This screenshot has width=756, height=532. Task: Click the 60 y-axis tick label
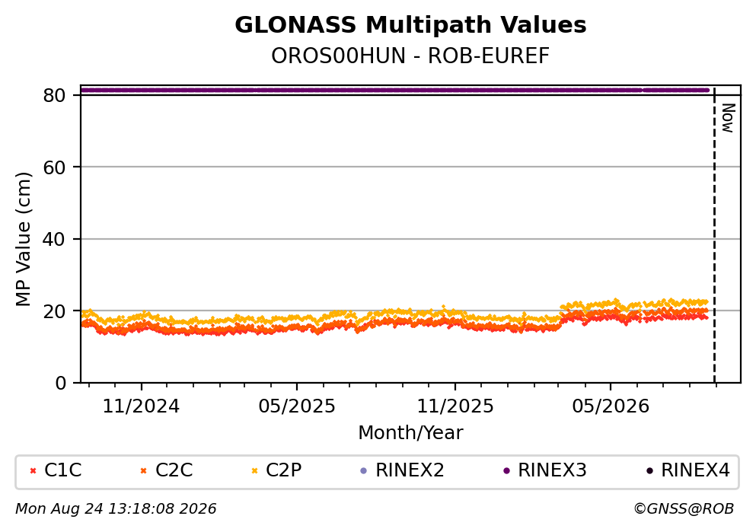[x=54, y=167]
